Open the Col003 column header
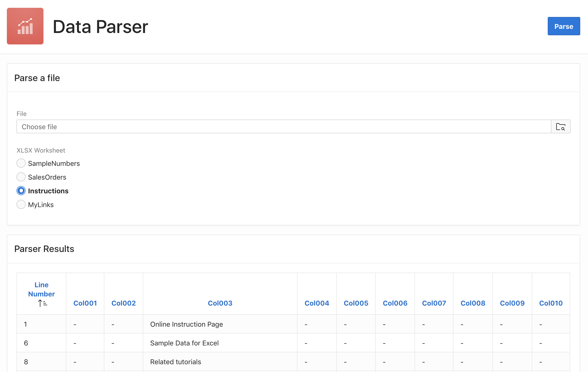 point(220,303)
